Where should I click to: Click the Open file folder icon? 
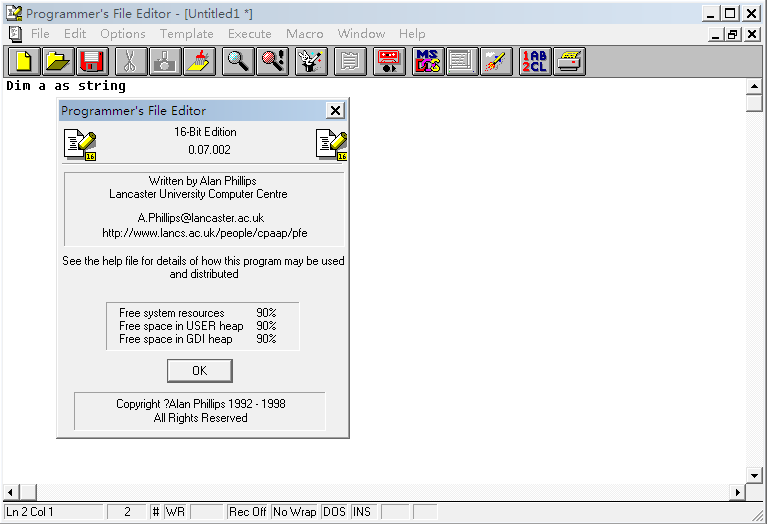click(58, 61)
